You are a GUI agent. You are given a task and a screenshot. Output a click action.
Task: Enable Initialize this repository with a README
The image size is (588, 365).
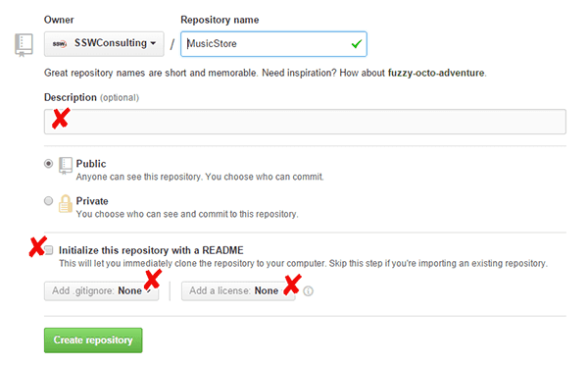coord(49,250)
